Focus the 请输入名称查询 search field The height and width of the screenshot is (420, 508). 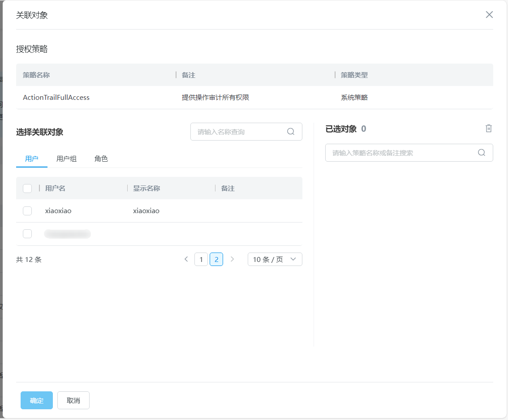[240, 132]
